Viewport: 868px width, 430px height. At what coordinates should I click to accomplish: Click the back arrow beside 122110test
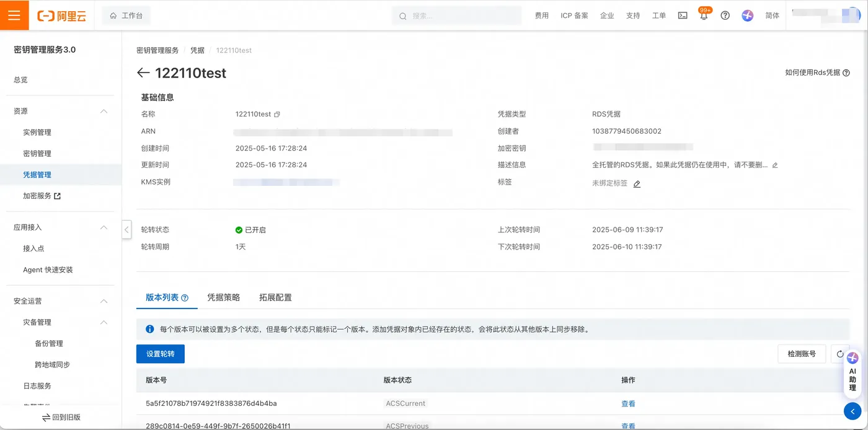143,73
